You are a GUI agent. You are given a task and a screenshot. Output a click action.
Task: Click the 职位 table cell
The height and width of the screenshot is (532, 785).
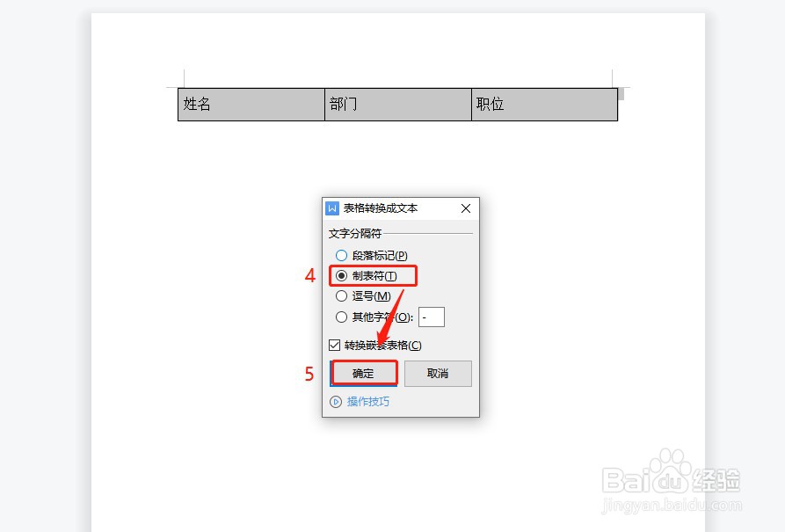pyautogui.click(x=545, y=105)
